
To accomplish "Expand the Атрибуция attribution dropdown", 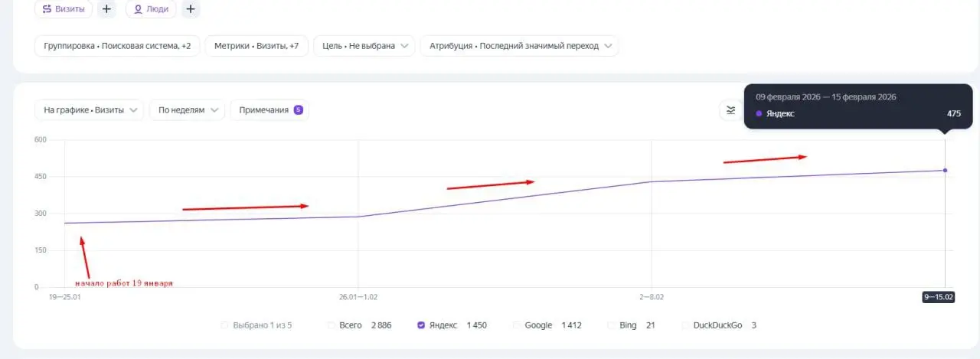I will (519, 46).
